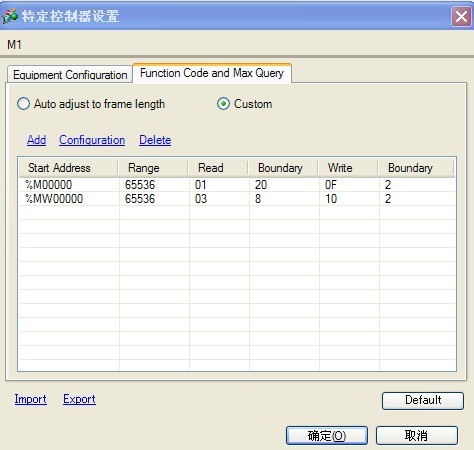The width and height of the screenshot is (474, 450).
Task: Click the Import link
Action: click(30, 399)
